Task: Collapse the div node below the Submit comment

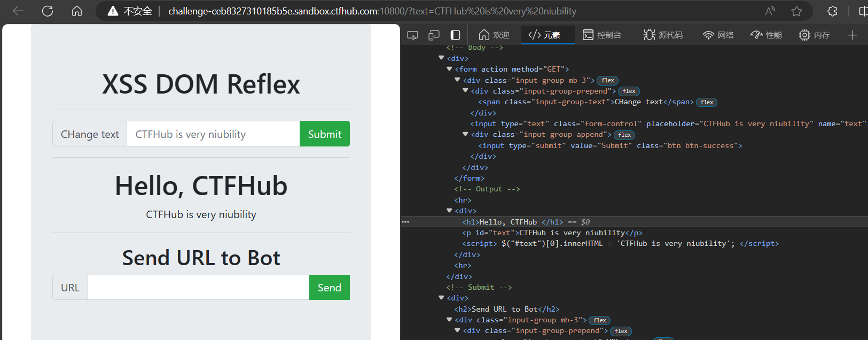Action: point(441,298)
